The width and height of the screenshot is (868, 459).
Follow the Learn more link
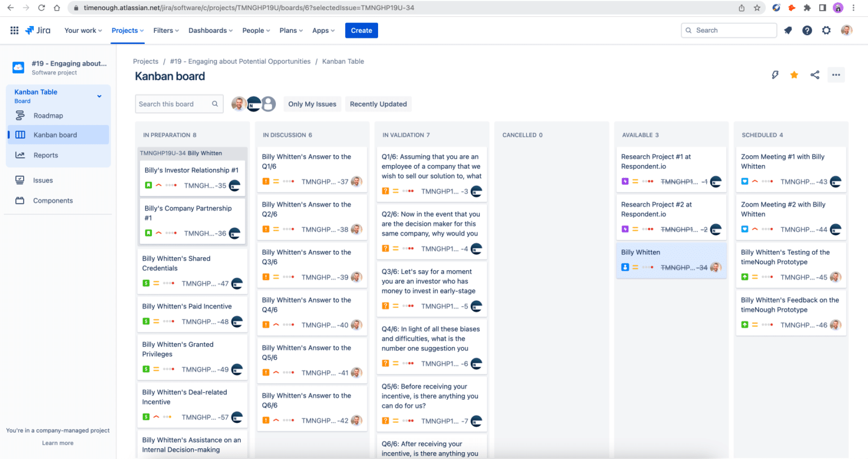pyautogui.click(x=58, y=443)
